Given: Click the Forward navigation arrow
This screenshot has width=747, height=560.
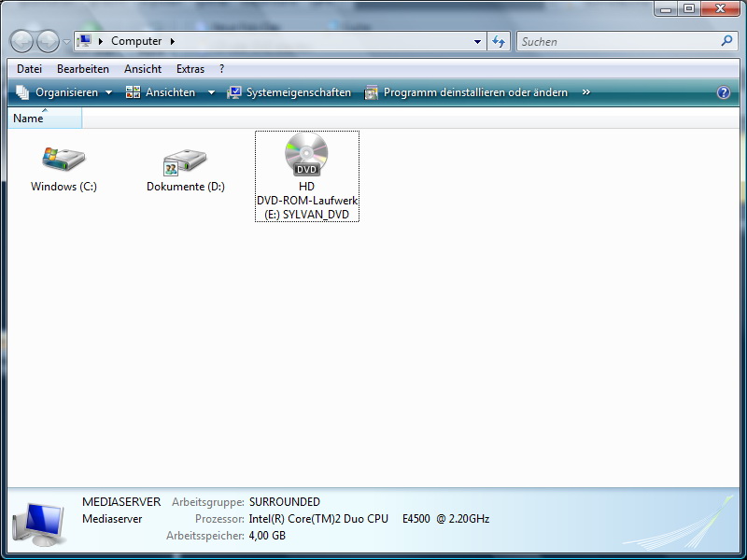Looking at the screenshot, I should pos(48,41).
